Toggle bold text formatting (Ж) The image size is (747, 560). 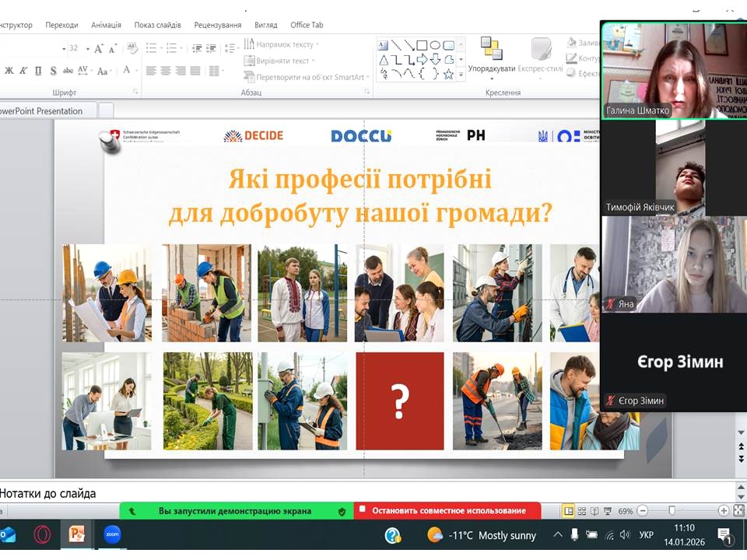tap(9, 71)
